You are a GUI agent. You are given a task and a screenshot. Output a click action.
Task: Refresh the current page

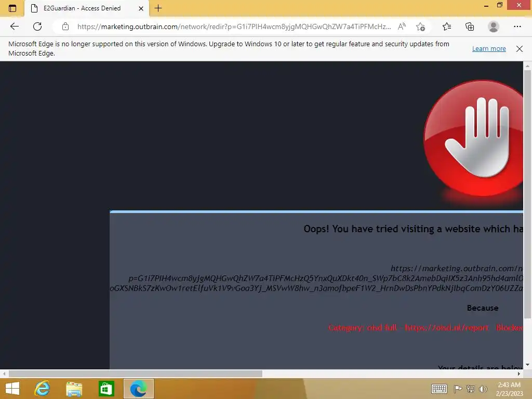pyautogui.click(x=37, y=26)
